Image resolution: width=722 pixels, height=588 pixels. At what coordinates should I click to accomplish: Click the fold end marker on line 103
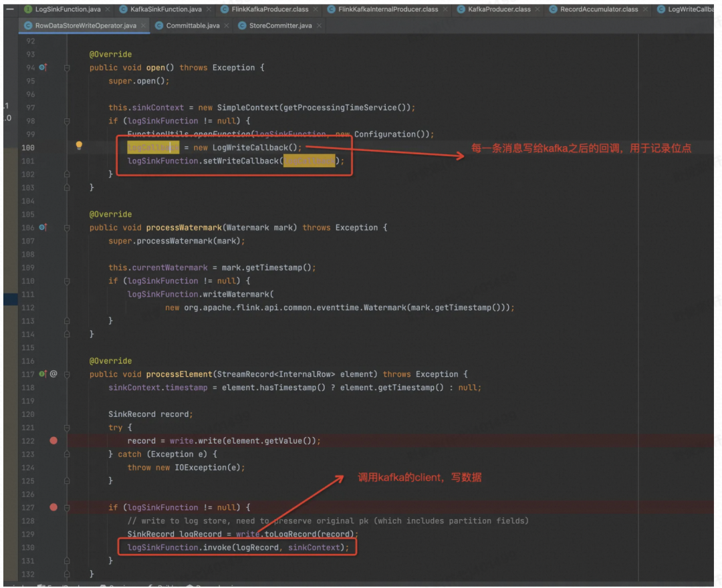tap(67, 188)
